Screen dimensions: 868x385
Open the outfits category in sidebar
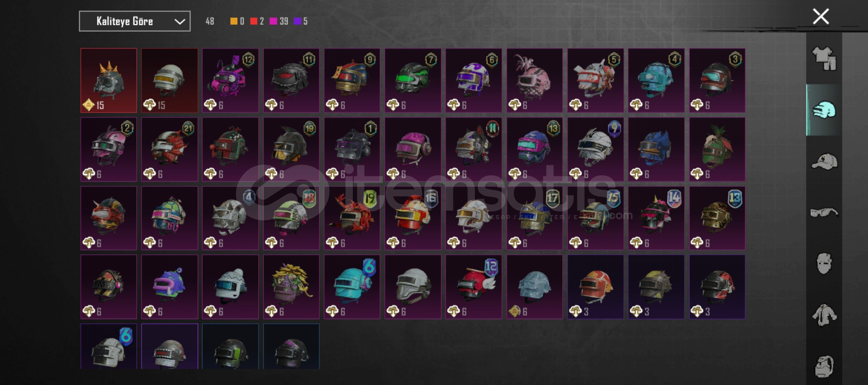(x=824, y=59)
